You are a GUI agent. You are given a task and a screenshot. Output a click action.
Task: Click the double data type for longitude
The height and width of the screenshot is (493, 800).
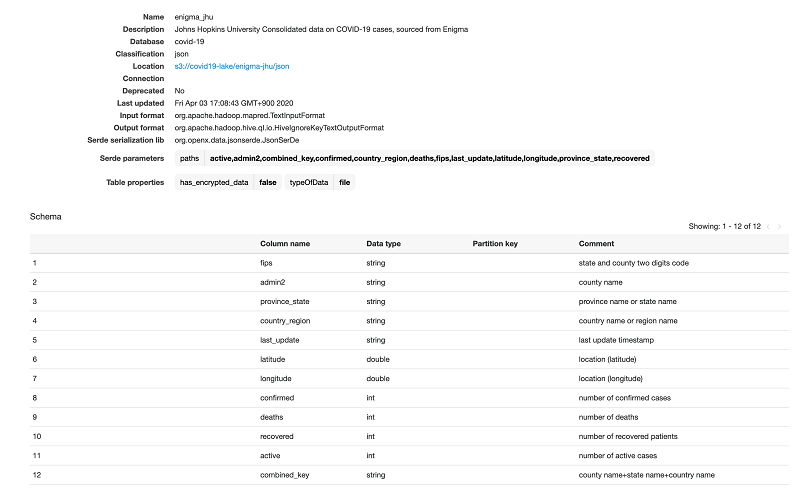(378, 379)
